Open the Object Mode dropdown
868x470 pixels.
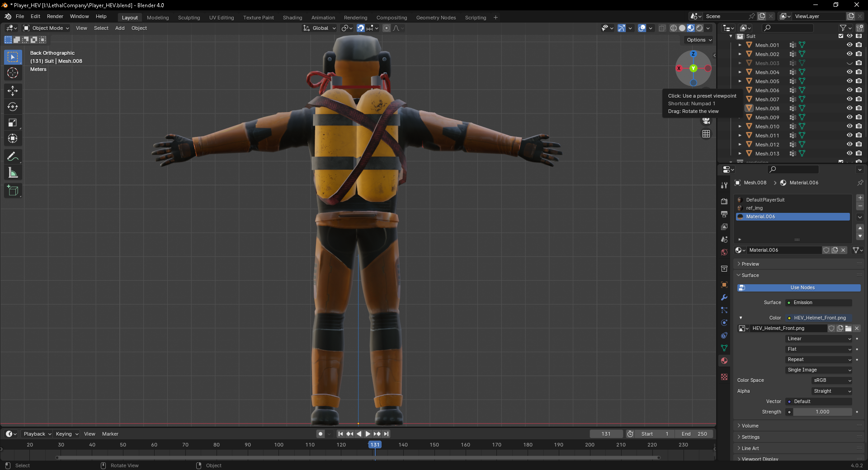(x=46, y=28)
